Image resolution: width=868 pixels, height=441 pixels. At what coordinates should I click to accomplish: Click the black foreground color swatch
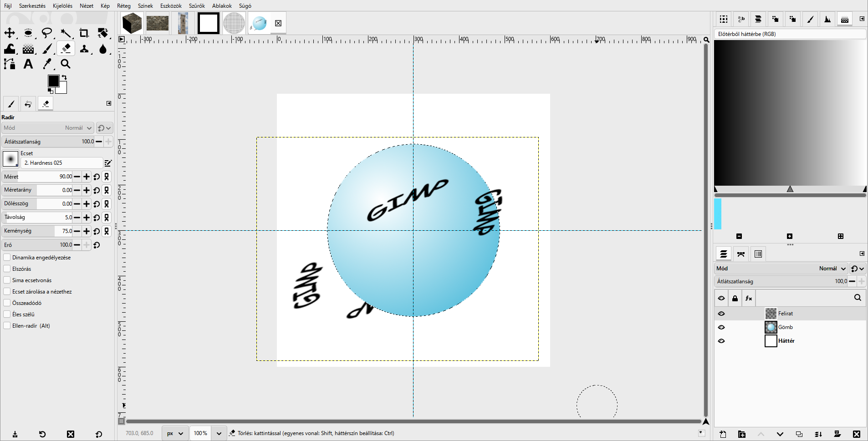[53, 81]
